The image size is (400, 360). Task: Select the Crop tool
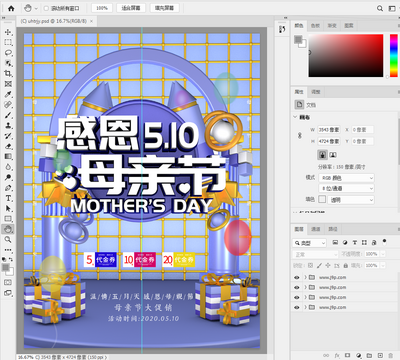click(x=8, y=73)
